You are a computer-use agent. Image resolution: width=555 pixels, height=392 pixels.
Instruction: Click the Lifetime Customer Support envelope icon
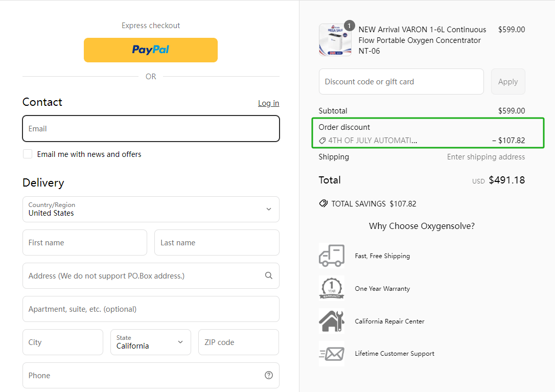click(x=331, y=354)
